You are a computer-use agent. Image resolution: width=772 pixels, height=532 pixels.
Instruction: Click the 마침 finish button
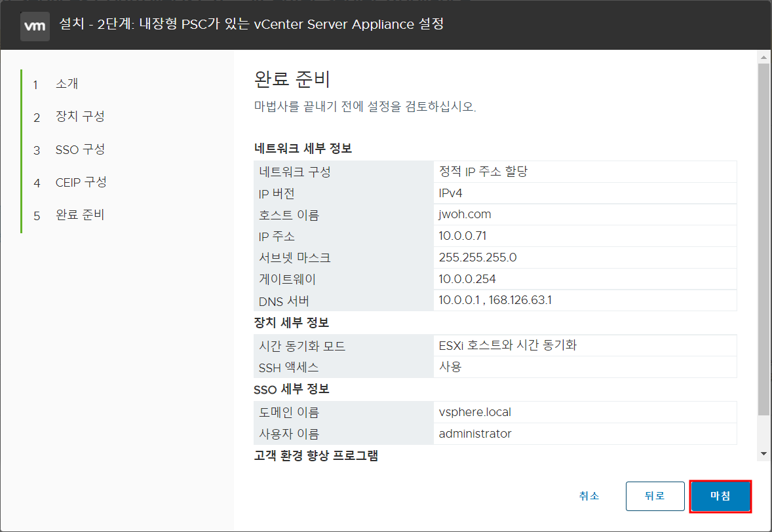point(720,496)
